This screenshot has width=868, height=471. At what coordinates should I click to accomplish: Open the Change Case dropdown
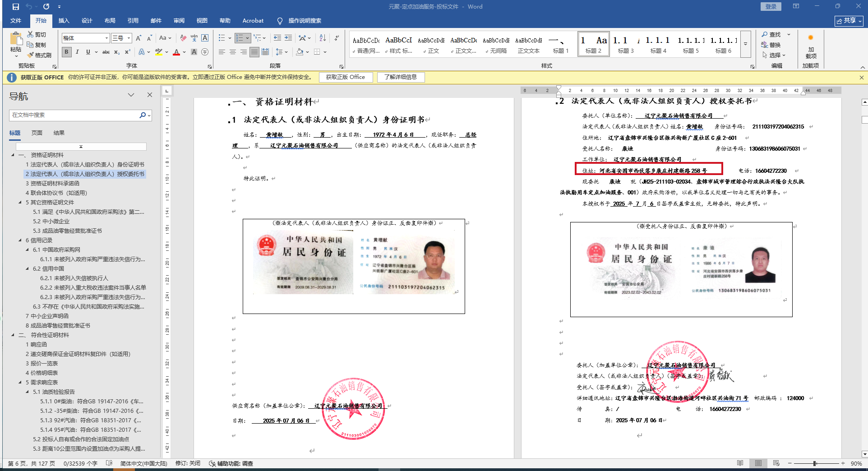coord(165,38)
